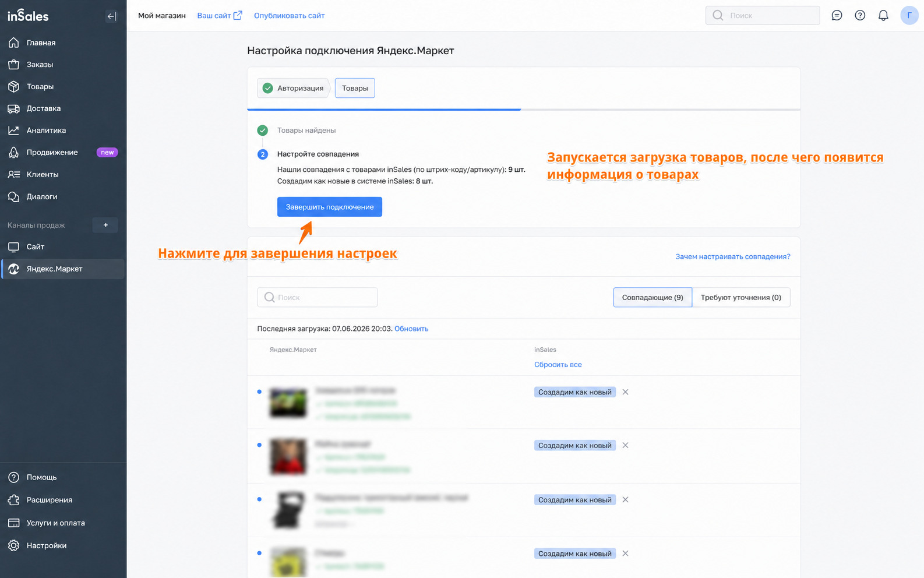The width and height of the screenshot is (924, 578).
Task: Open the third product thumbnail image
Action: pyautogui.click(x=288, y=510)
